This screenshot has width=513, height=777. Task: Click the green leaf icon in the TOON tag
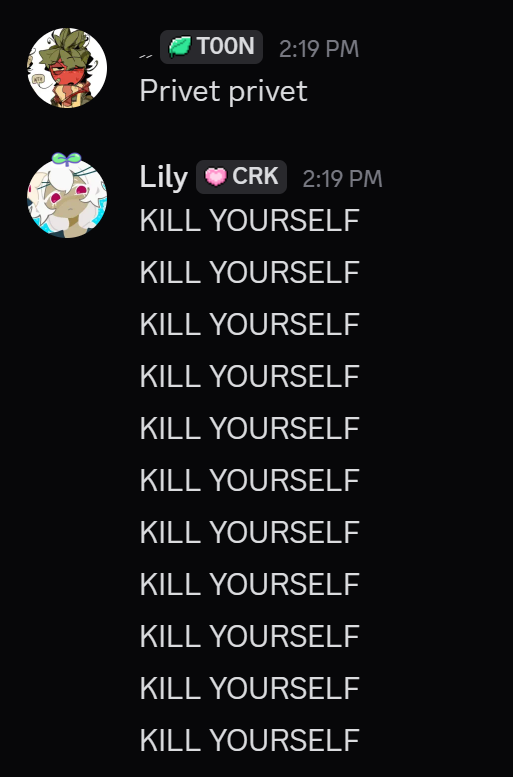(x=179, y=47)
